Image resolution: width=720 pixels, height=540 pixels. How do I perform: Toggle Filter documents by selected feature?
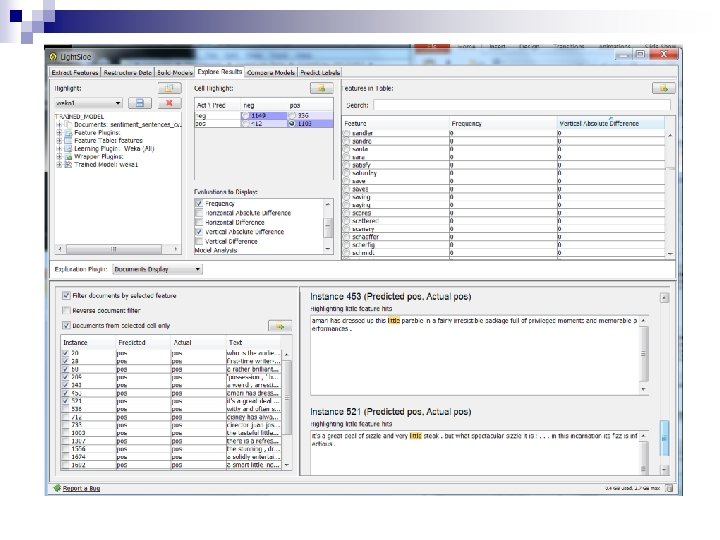[66, 296]
